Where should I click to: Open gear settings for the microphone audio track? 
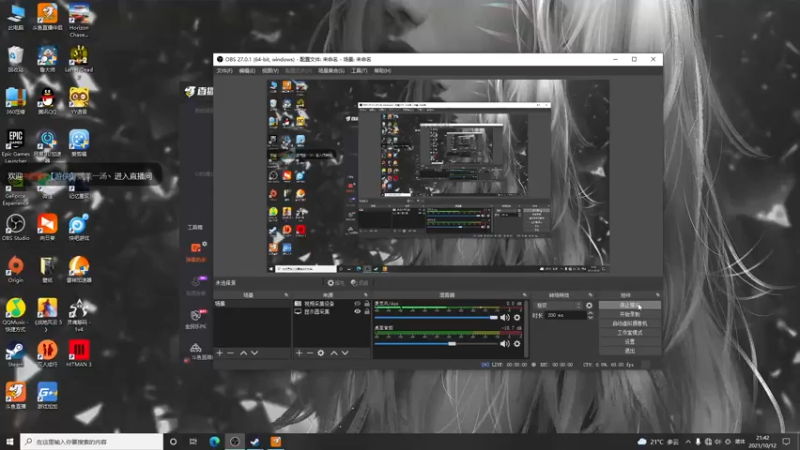click(x=517, y=317)
